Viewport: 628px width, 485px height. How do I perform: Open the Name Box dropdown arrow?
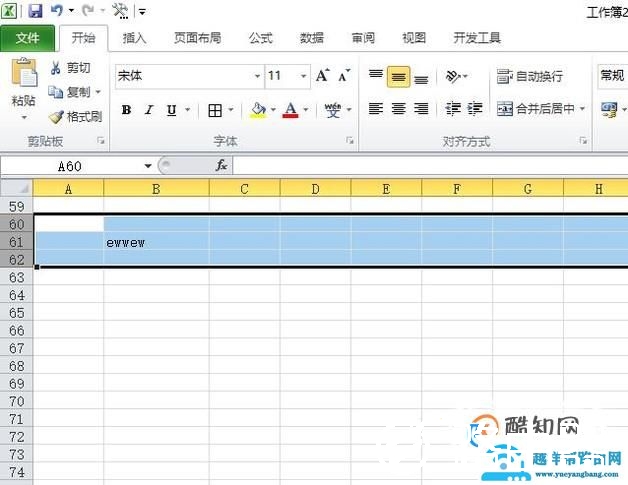[x=148, y=166]
